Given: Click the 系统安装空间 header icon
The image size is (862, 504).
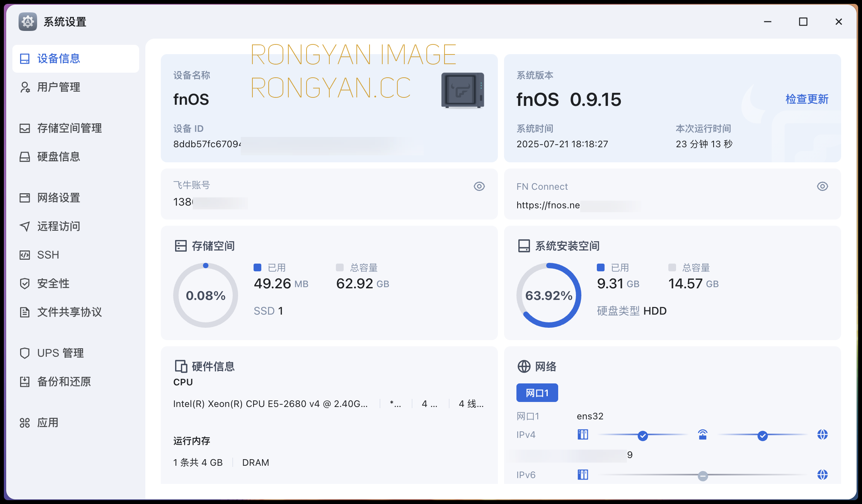Looking at the screenshot, I should pos(524,246).
